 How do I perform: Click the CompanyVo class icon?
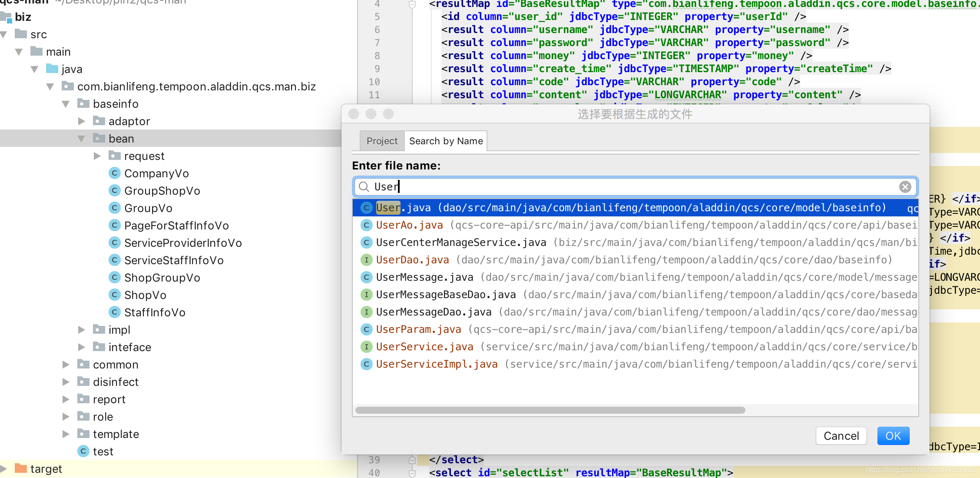click(114, 173)
